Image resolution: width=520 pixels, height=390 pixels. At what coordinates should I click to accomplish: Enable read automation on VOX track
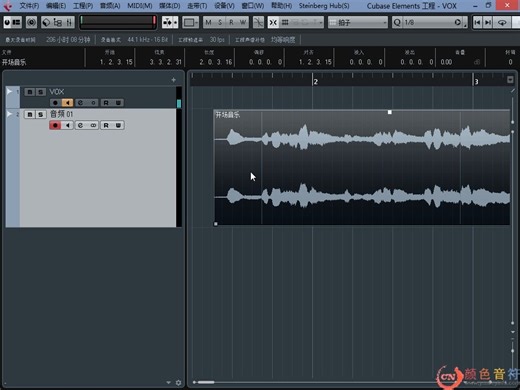coord(106,103)
